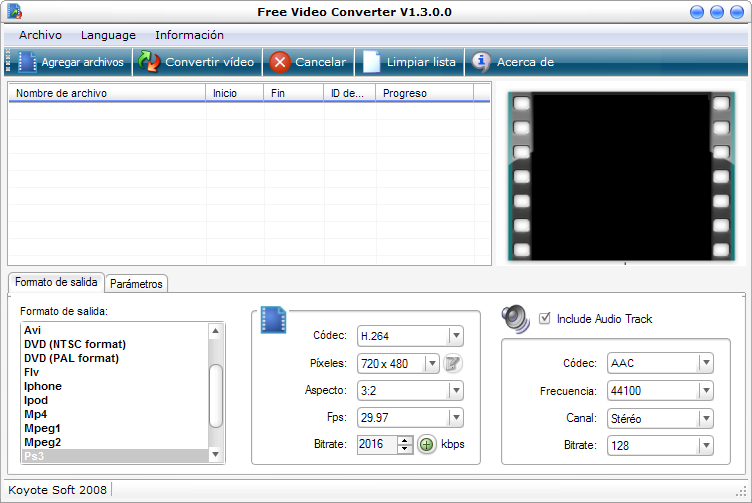
Task: Click the speaker audio icon
Action: point(515,319)
